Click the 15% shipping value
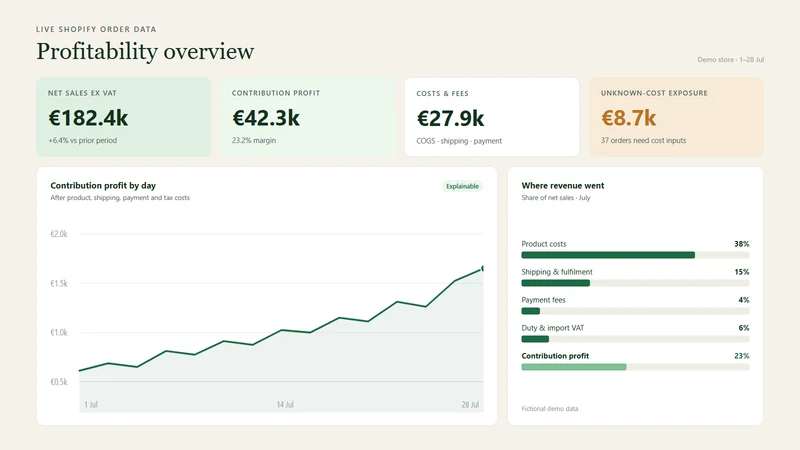The height and width of the screenshot is (450, 800). point(742,272)
